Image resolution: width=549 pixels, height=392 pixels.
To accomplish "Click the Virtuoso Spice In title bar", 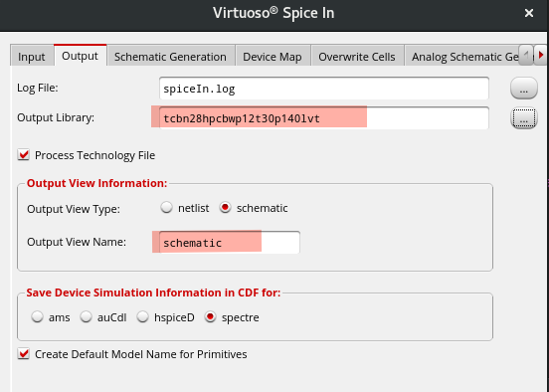I will pos(274,13).
